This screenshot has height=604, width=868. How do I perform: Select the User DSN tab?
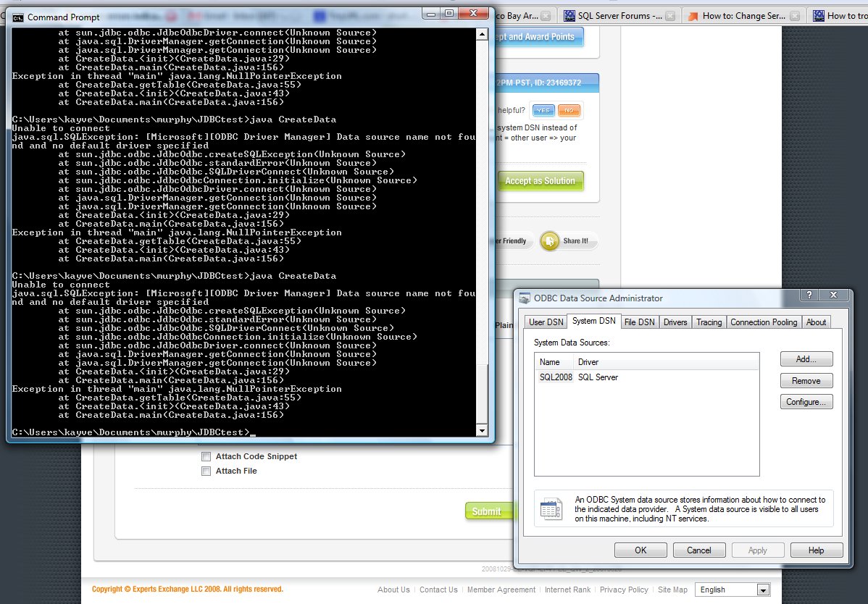tap(545, 322)
